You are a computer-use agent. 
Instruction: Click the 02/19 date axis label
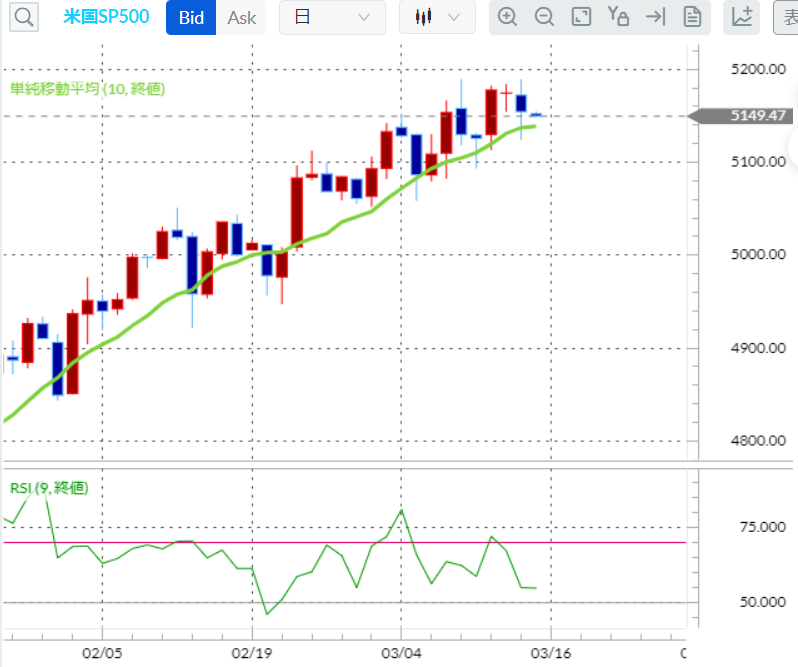(252, 653)
